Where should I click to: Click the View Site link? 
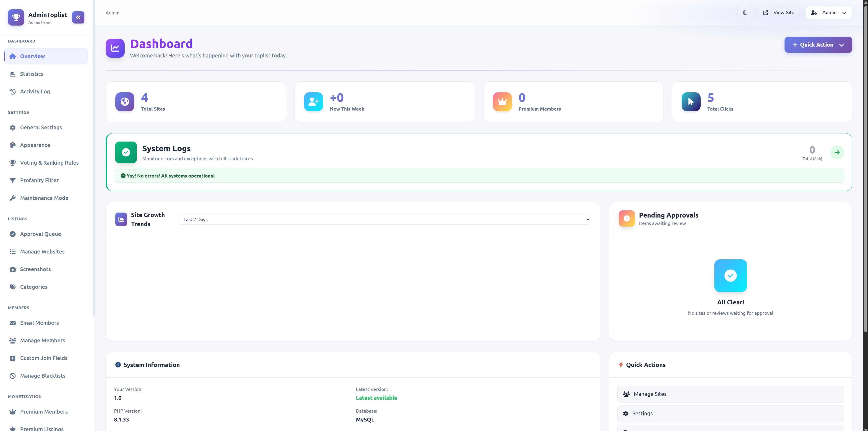778,13
